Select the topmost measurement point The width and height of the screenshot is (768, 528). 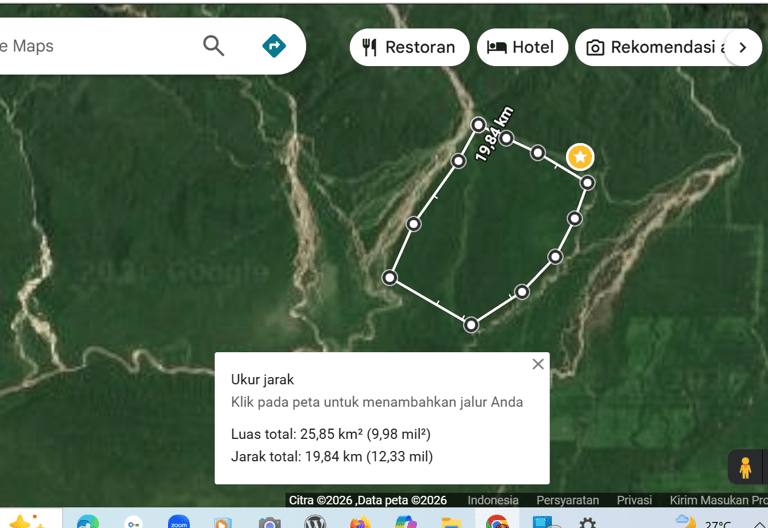479,125
